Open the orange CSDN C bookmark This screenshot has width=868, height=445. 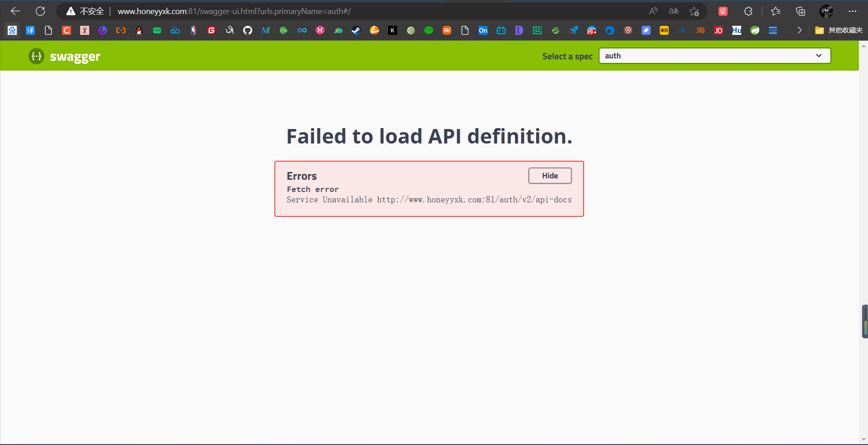(67, 30)
